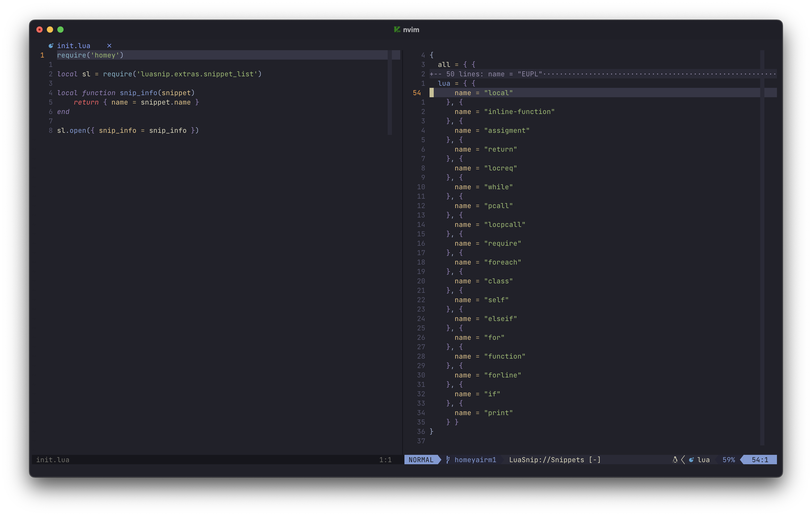
Task: Close the init.lua tab with the x
Action: point(109,45)
